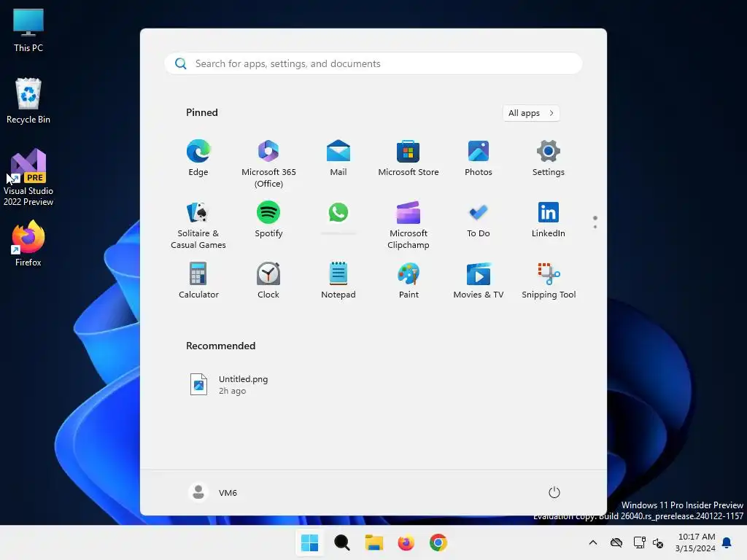Launch Paint
747x560 pixels.
(409, 281)
